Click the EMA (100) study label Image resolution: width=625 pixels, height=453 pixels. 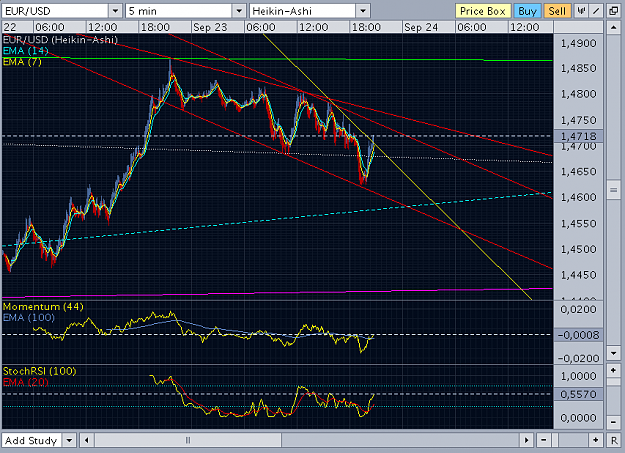pyautogui.click(x=29, y=318)
